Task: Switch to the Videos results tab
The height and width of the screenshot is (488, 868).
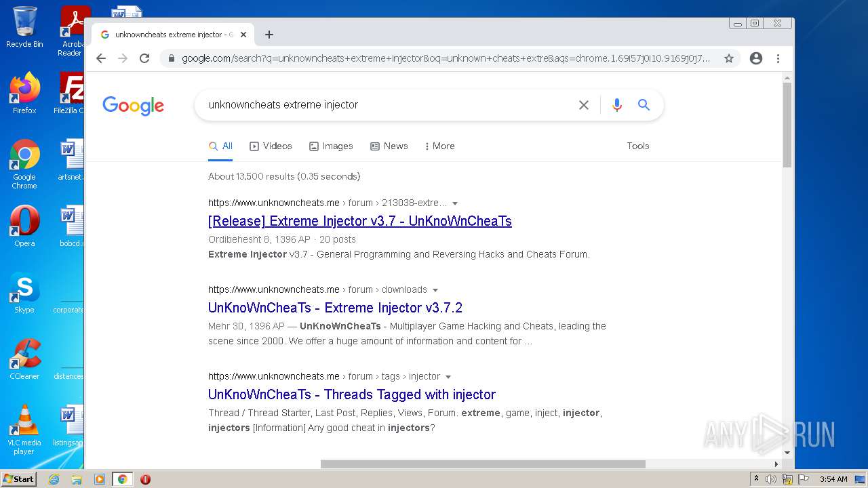Action: pos(271,146)
